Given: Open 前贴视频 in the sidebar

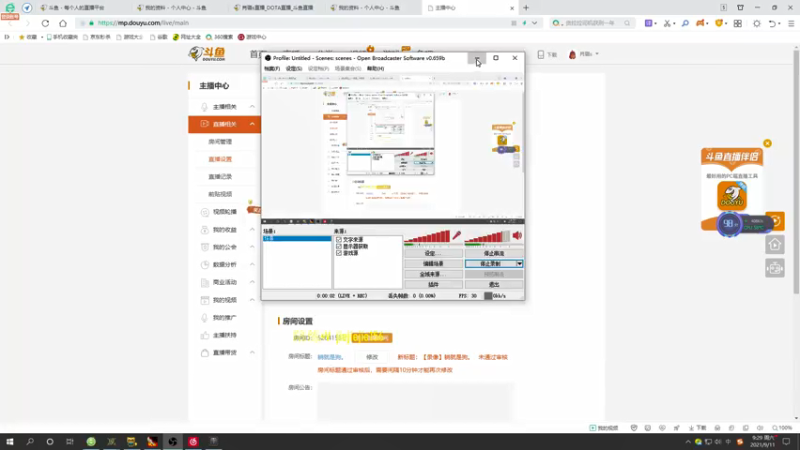Looking at the screenshot, I should point(220,194).
